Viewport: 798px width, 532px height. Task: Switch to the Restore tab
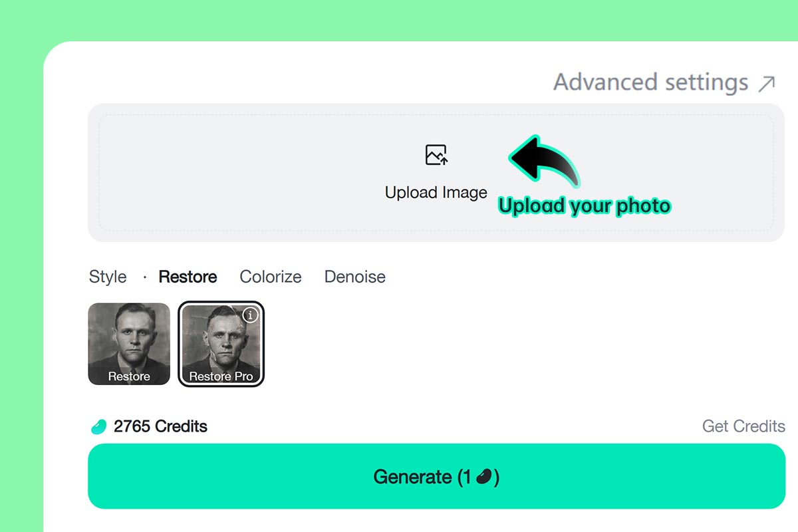point(188,277)
